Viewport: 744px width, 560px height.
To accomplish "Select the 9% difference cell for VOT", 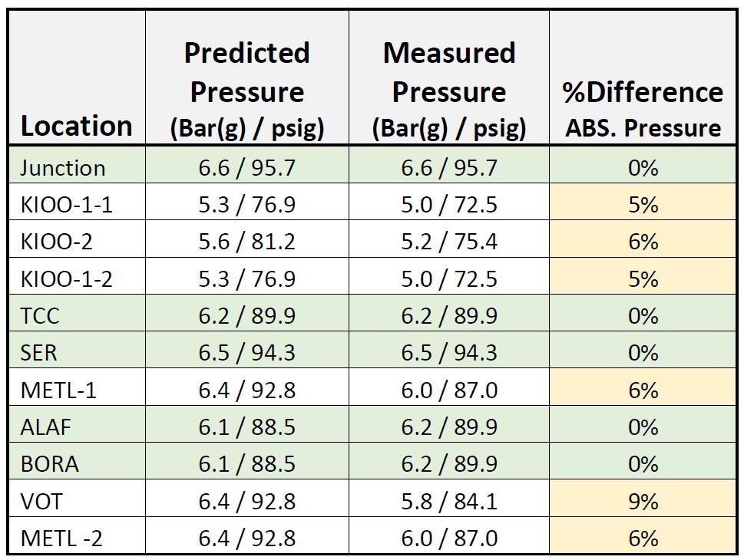I will (643, 501).
